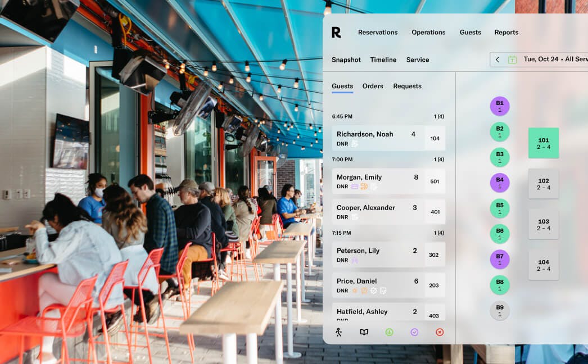
Task: Open the calendar icon beside Tue, Oct 24
Action: click(x=512, y=59)
